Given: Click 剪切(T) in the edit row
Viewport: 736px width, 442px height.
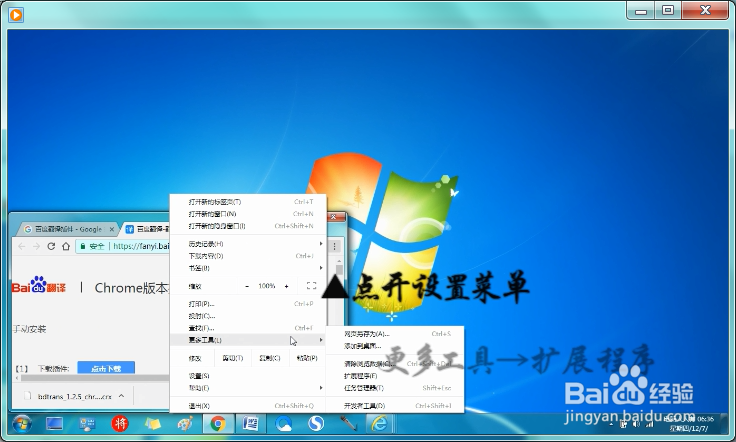Looking at the screenshot, I should pos(233,358).
